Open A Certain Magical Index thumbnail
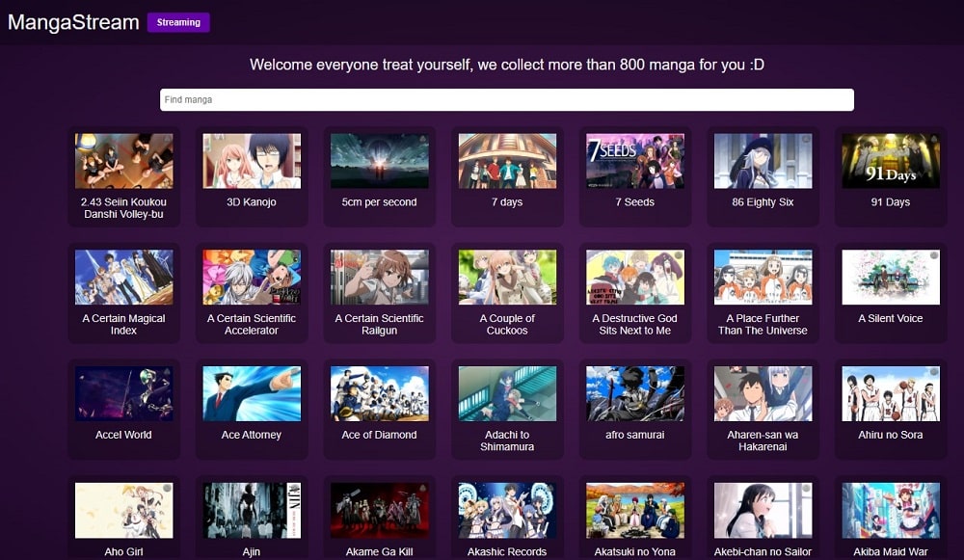Image resolution: width=964 pixels, height=560 pixels. click(123, 278)
